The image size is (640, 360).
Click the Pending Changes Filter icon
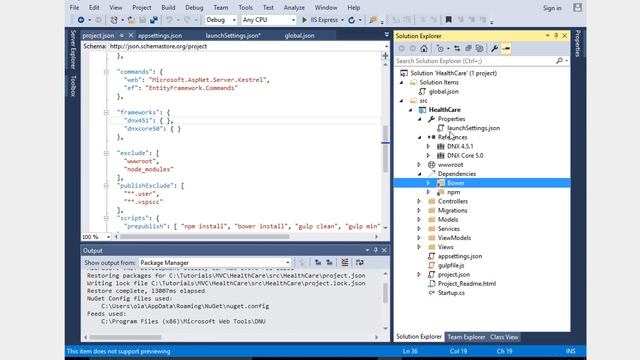[x=440, y=49]
